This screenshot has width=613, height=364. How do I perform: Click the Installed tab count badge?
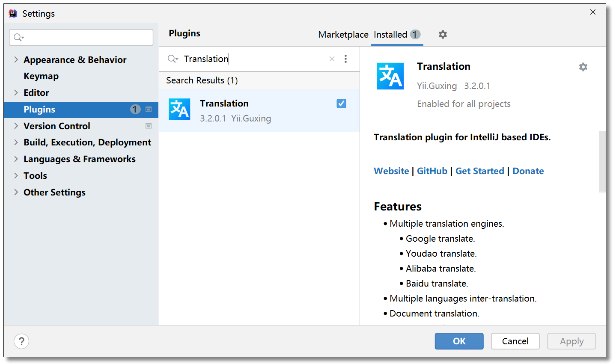point(415,34)
